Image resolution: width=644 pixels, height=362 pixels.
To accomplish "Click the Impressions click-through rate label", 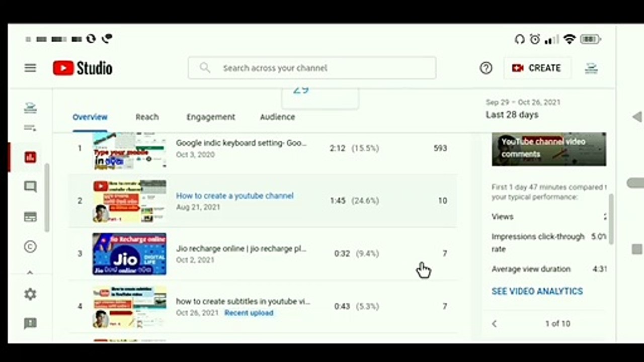I will (x=538, y=242).
